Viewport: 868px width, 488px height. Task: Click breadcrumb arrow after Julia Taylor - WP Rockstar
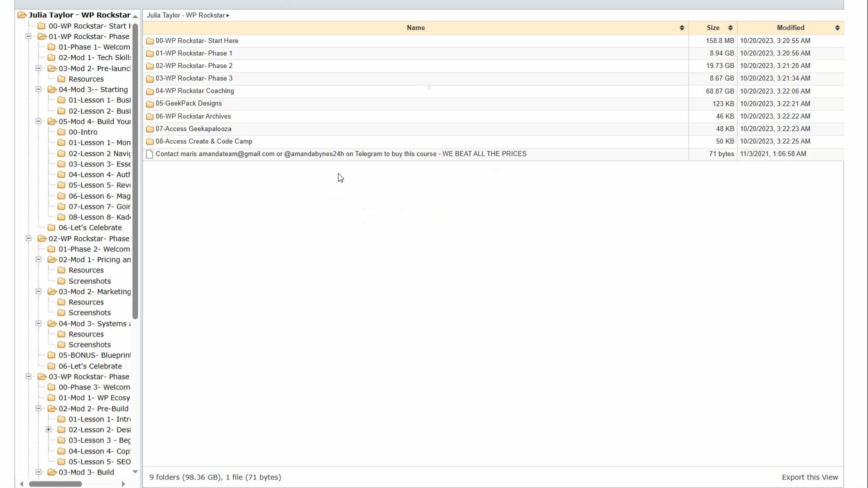coord(228,15)
